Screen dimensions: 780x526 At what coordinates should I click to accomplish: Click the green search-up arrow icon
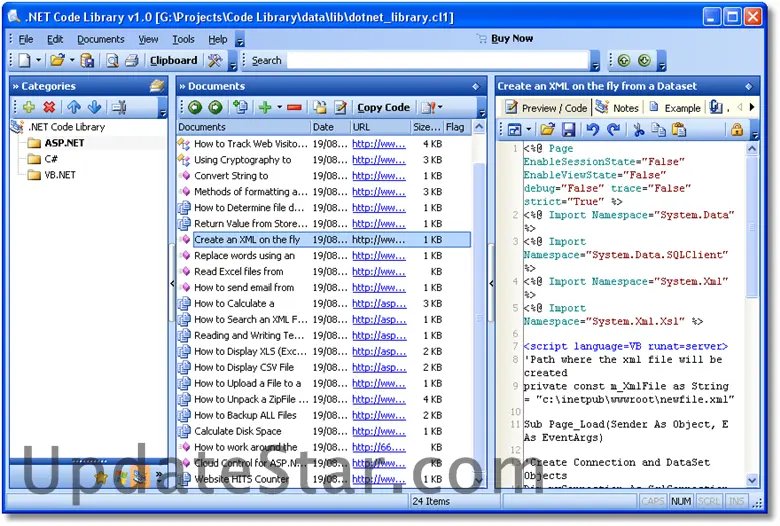click(x=624, y=61)
